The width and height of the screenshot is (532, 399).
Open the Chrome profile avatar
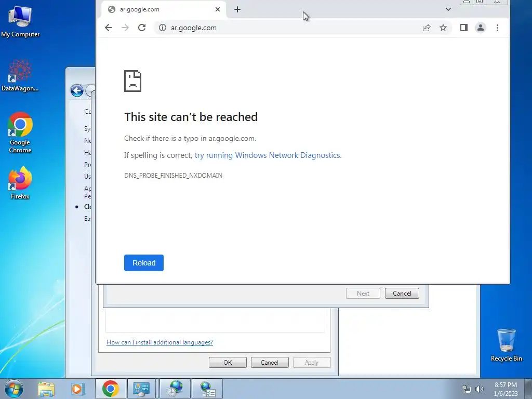pyautogui.click(x=481, y=28)
